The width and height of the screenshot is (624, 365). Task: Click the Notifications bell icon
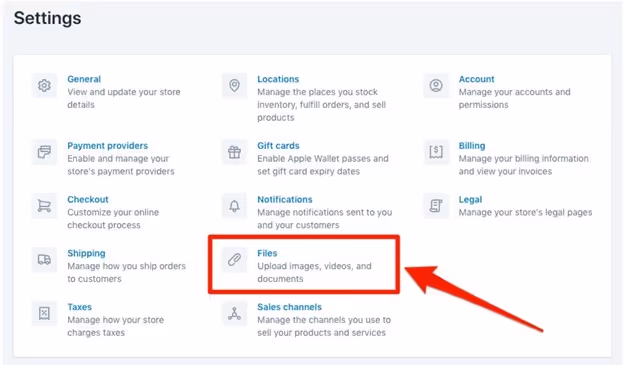[234, 206]
